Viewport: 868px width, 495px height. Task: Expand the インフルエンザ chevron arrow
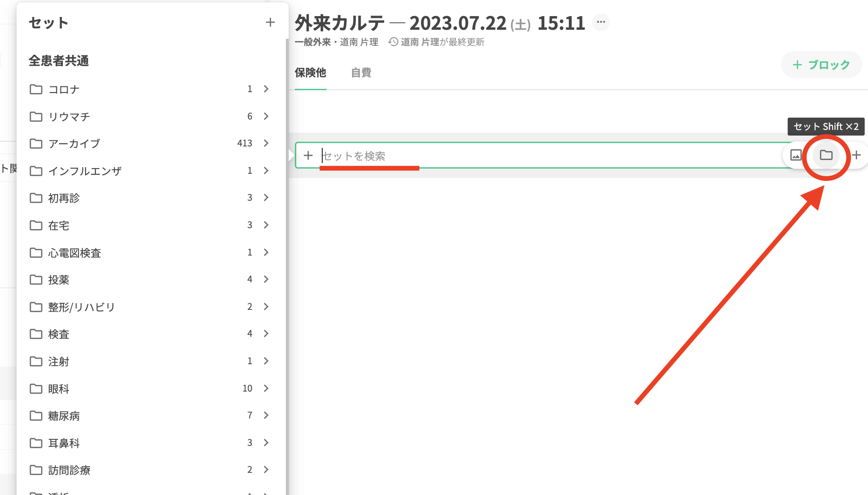(266, 171)
